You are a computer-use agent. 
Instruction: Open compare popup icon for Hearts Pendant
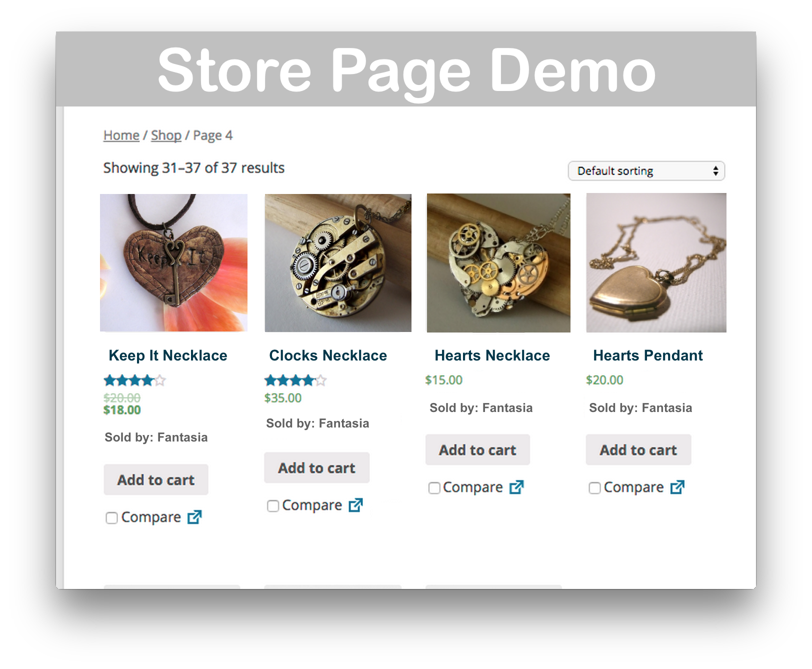[677, 487]
